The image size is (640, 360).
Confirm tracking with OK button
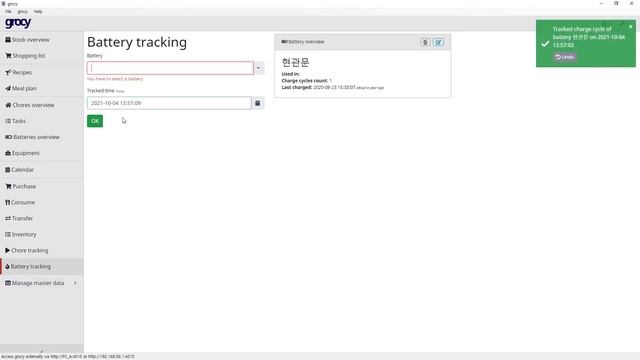tap(95, 121)
